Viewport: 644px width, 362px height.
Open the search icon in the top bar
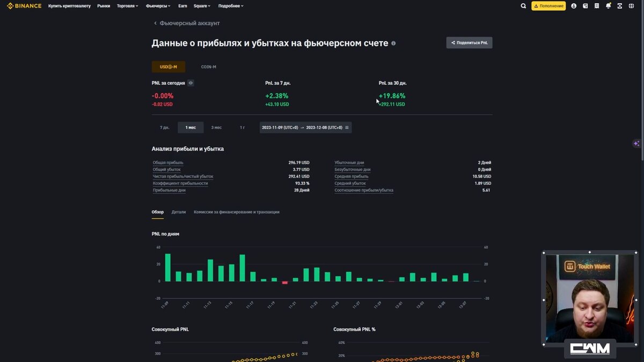click(523, 6)
